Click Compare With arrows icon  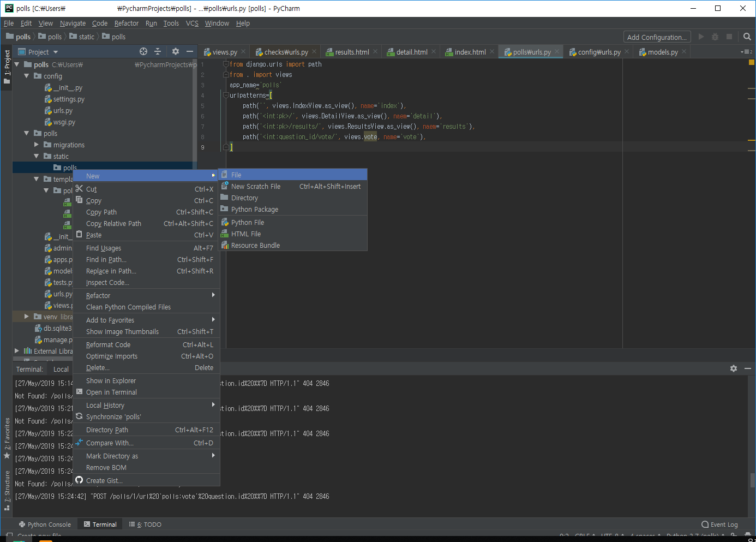click(x=79, y=442)
